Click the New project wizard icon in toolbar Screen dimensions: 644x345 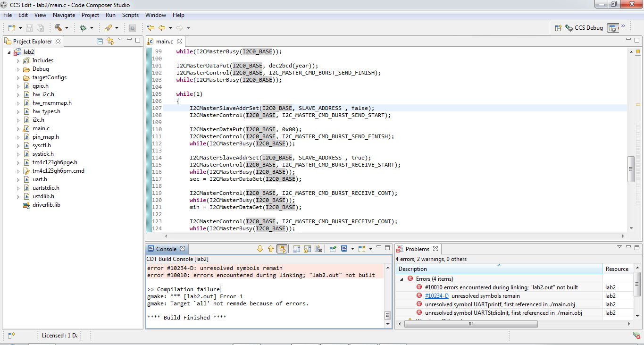pos(11,28)
